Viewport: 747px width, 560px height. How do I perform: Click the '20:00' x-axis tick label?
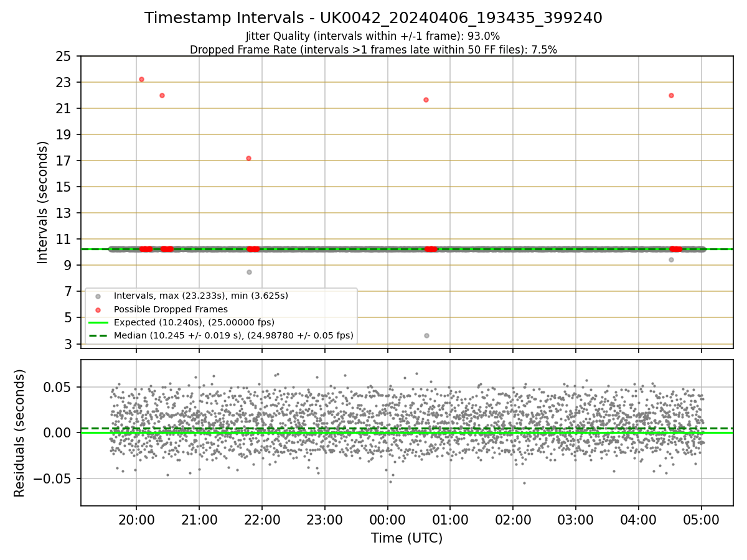tap(136, 519)
